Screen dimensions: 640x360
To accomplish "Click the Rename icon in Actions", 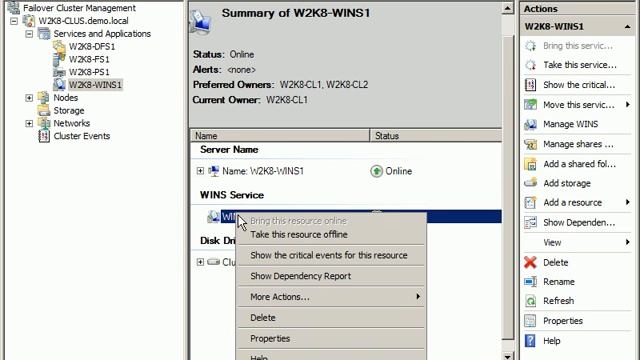I will pyautogui.click(x=530, y=282).
